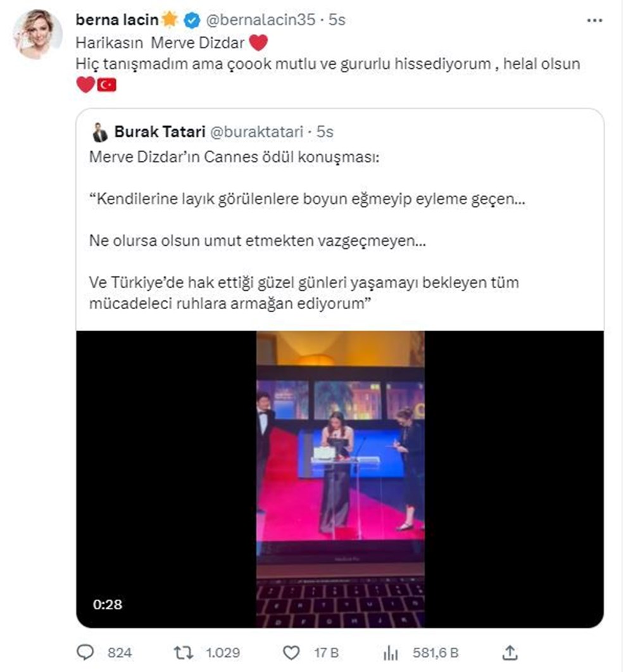Screen dimensions: 633x672
Task: Open the three-dot more options menu
Action: pos(594,20)
